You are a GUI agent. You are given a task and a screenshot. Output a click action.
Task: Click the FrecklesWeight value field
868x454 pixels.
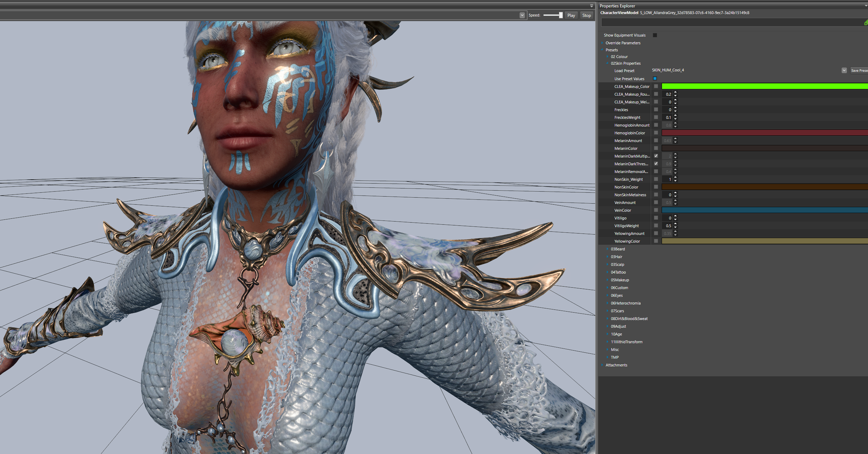(667, 117)
